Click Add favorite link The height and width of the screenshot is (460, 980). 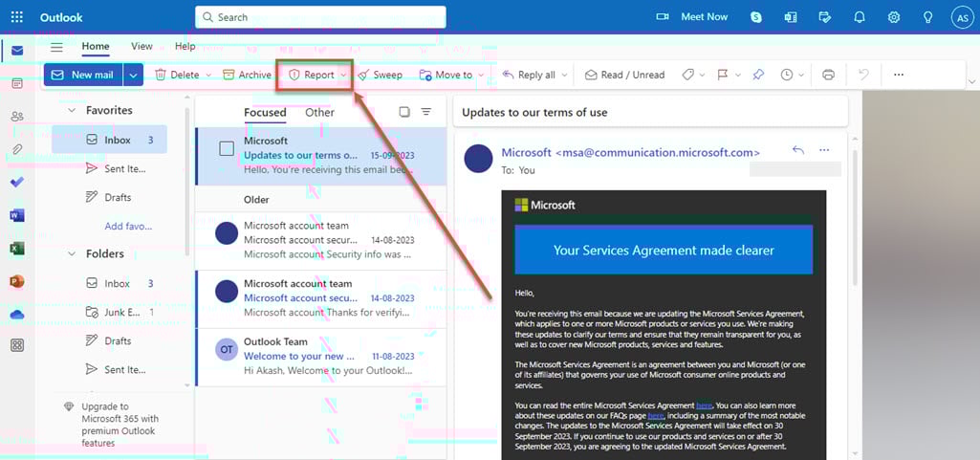128,227
